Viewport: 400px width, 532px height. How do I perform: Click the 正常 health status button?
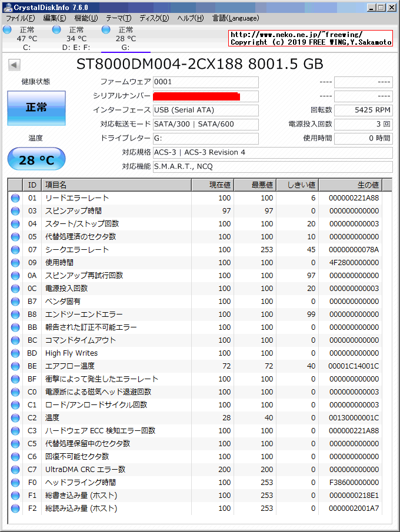(36, 108)
